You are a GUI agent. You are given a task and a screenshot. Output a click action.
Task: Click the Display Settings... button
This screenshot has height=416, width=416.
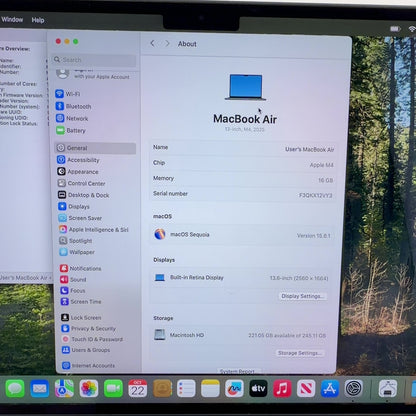coord(303,296)
